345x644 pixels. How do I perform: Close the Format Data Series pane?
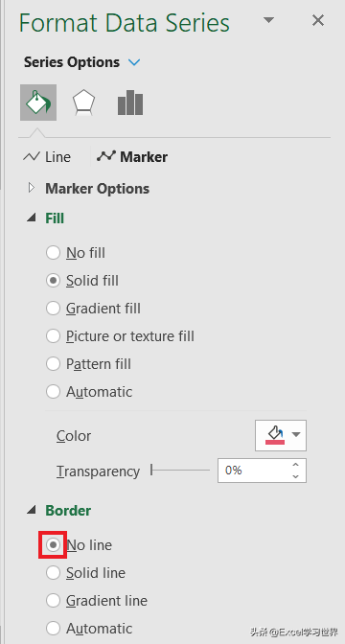[x=318, y=20]
